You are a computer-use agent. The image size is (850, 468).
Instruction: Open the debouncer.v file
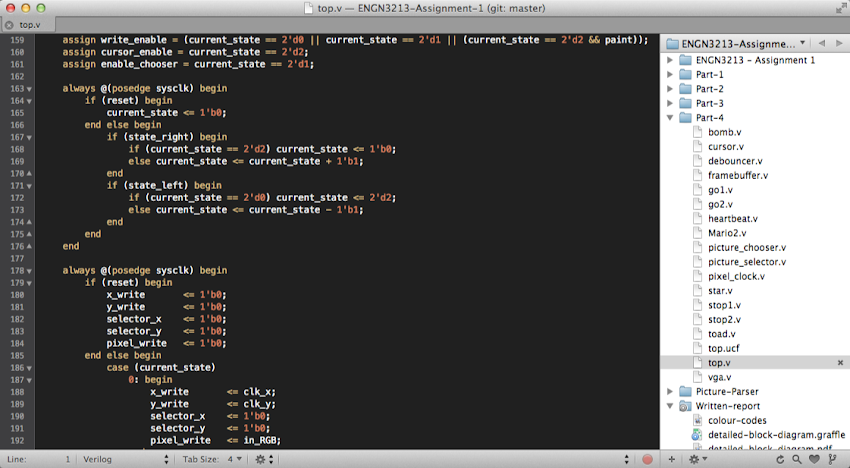pyautogui.click(x=735, y=161)
